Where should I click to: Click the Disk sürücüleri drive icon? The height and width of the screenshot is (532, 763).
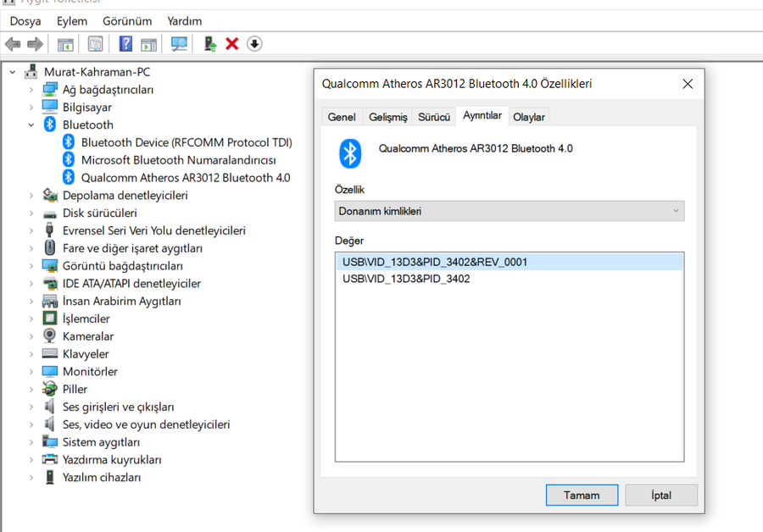click(x=50, y=213)
